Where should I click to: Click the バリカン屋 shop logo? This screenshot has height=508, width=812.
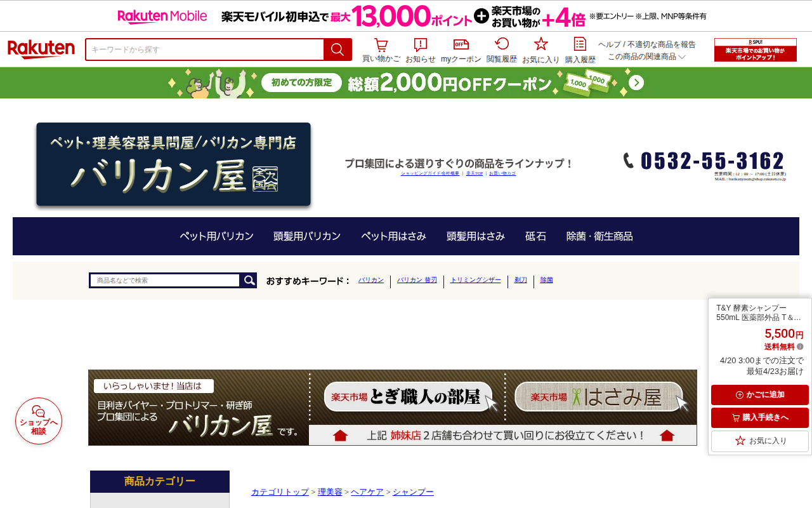pos(174,164)
